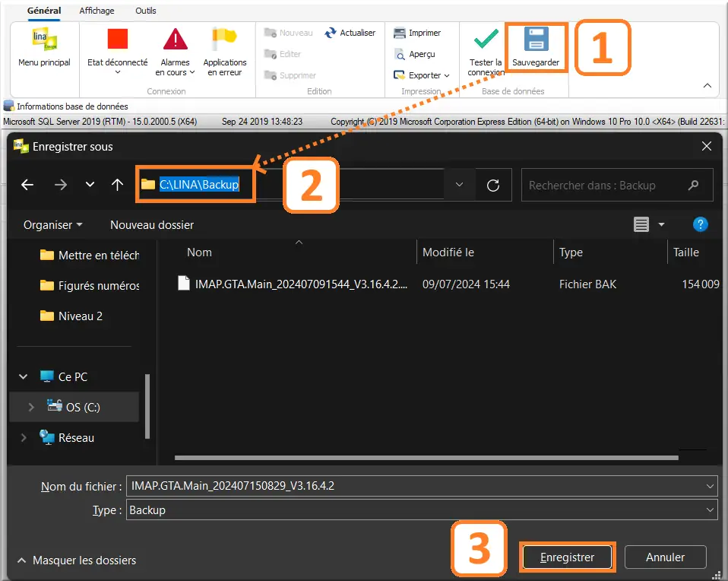
Task: Click the Supprimer ribbon item
Action: [290, 75]
